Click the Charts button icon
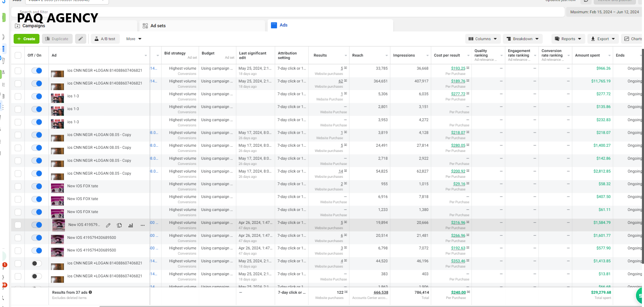 pyautogui.click(x=627, y=39)
